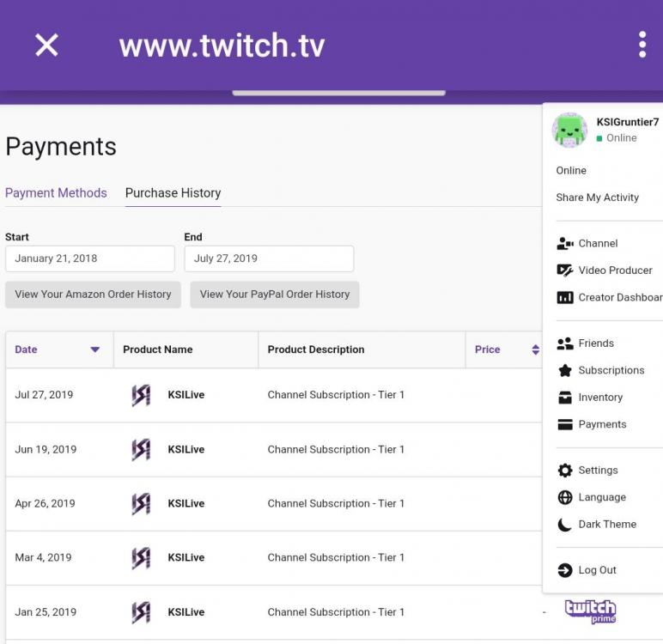This screenshot has width=663, height=644.
Task: Select the Purchase History tab
Action: pos(173,193)
